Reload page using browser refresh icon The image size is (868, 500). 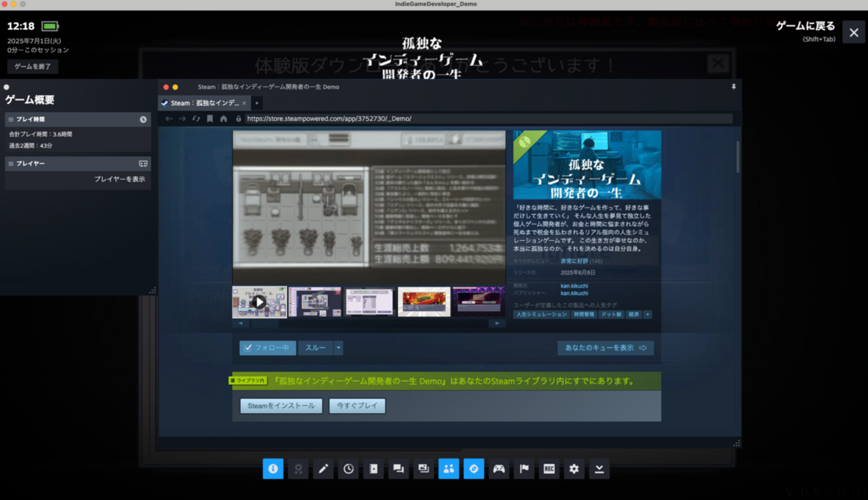pos(196,119)
